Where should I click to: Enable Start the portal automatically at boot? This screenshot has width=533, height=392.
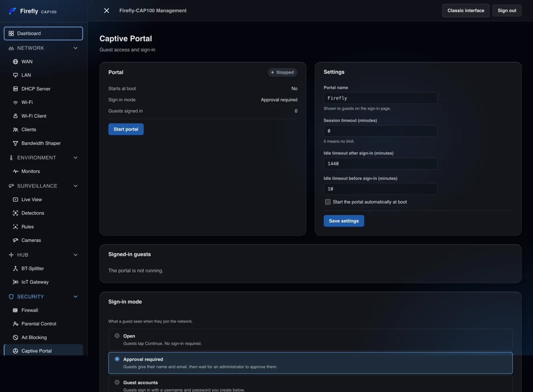tap(328, 202)
